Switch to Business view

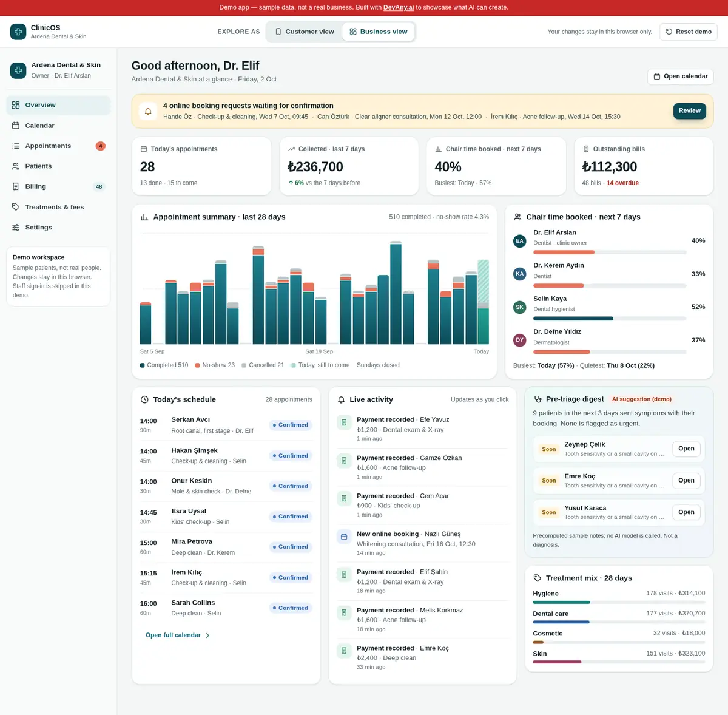(379, 32)
